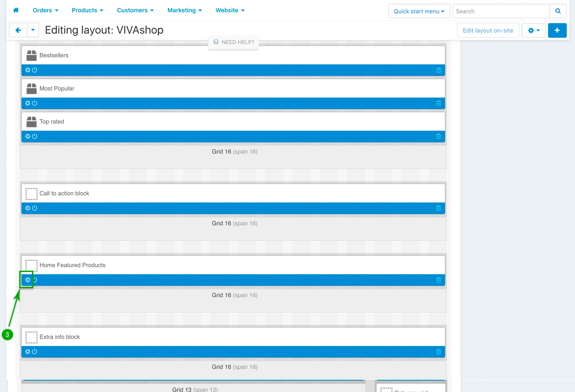The width and height of the screenshot is (575, 392).
Task: Disable the Top rated block via power icon
Action: coord(35,136)
